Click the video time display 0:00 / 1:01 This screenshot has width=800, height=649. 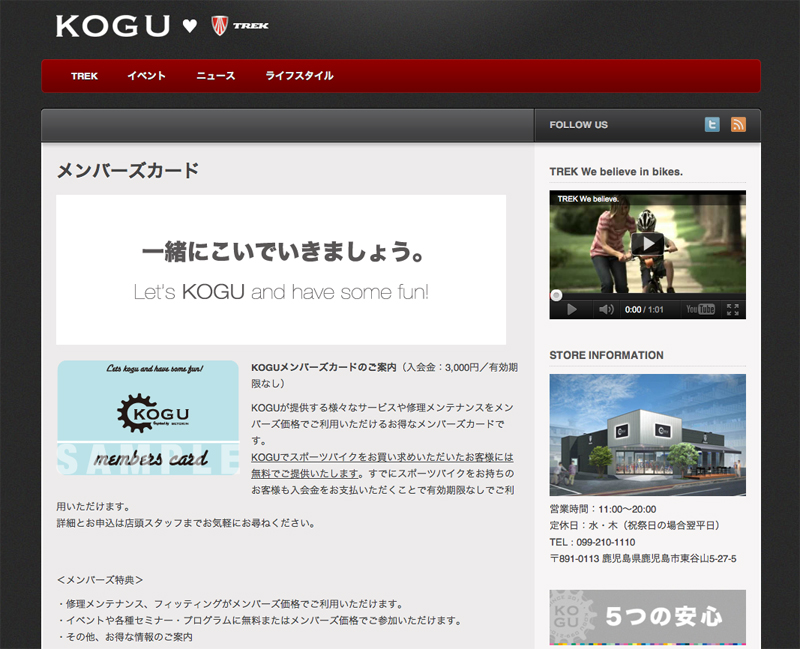click(644, 310)
